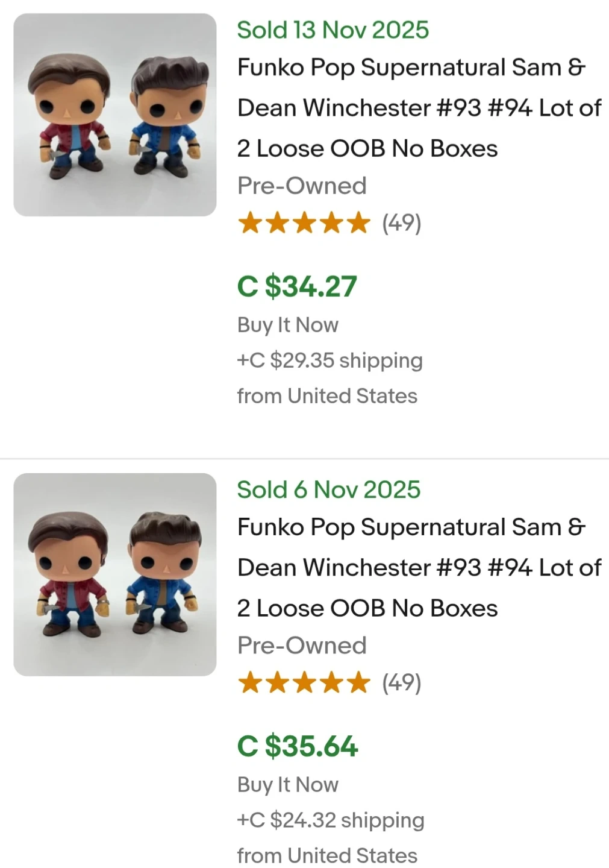Open thumbnail of listing sold 6 Nov
609x868 pixels.
point(114,574)
